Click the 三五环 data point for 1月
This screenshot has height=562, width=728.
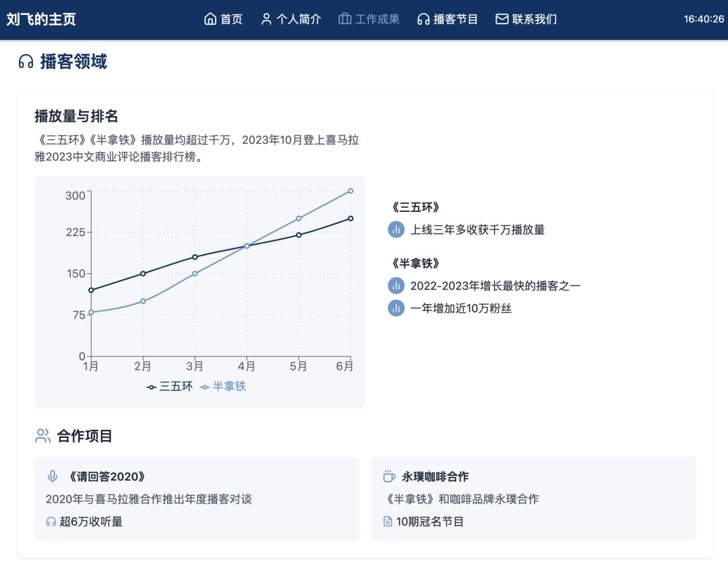(91, 290)
